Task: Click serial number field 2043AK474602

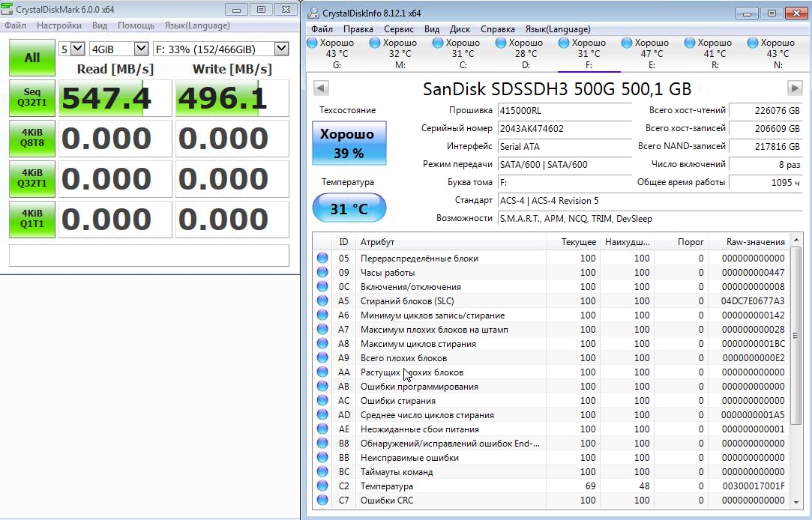Action: 565,128
